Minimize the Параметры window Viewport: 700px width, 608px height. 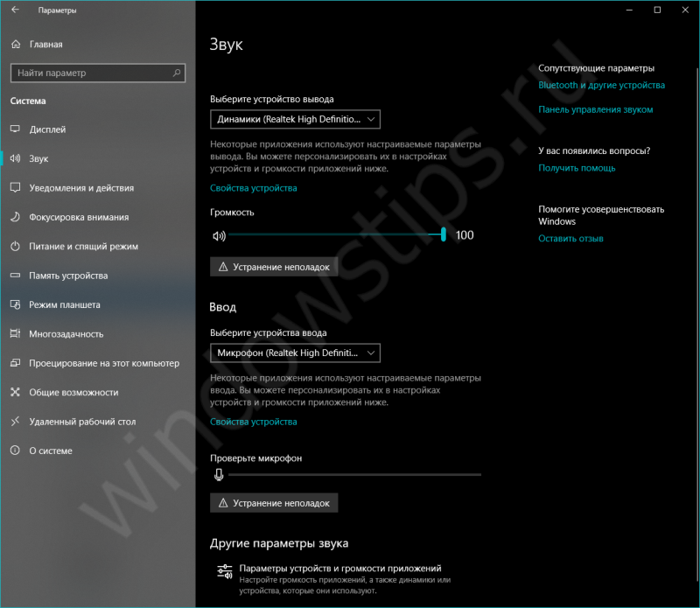pyautogui.click(x=629, y=10)
